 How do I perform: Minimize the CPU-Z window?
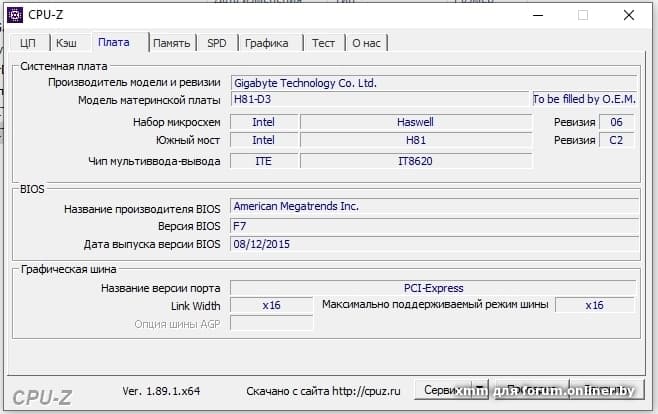[x=538, y=16]
